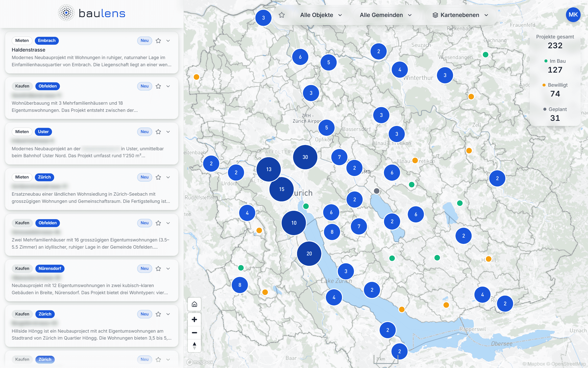Reset map view with the home button
Viewport: 588px width, 368px height.
coord(194,304)
